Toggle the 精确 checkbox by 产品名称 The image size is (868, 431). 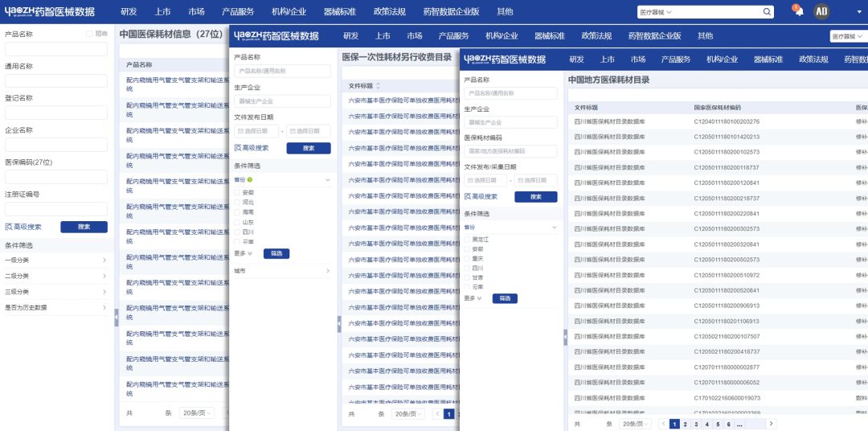pyautogui.click(x=90, y=34)
